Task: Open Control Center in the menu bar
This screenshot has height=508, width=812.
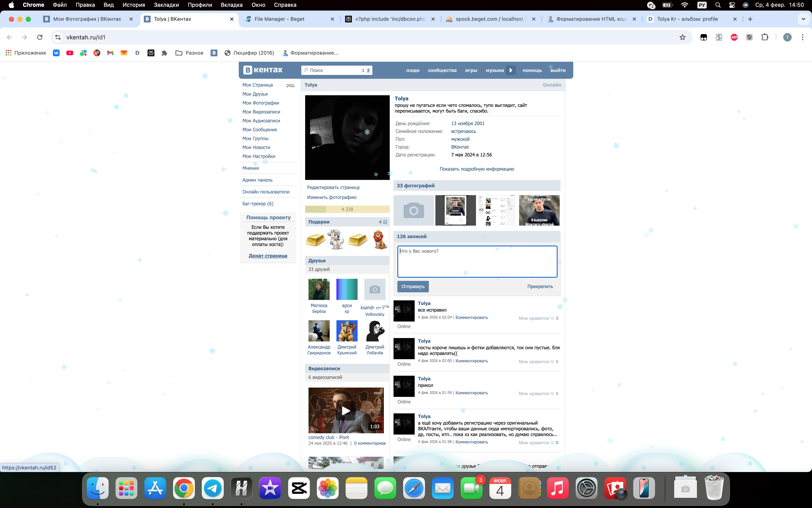Action: (732, 5)
